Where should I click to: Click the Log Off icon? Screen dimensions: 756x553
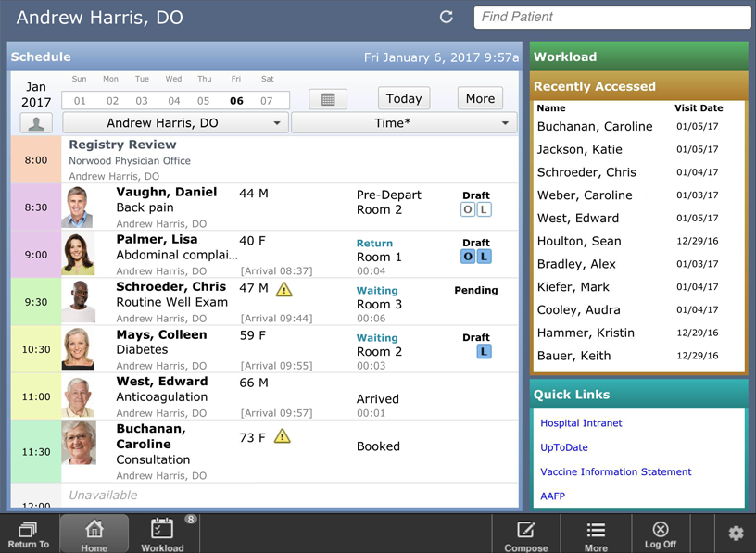click(660, 534)
